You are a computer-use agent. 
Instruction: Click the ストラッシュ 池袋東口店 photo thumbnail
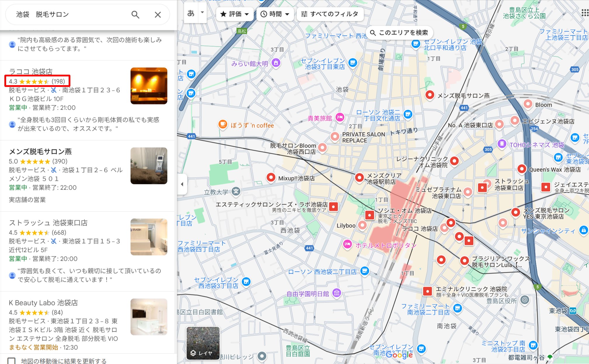[x=149, y=237]
